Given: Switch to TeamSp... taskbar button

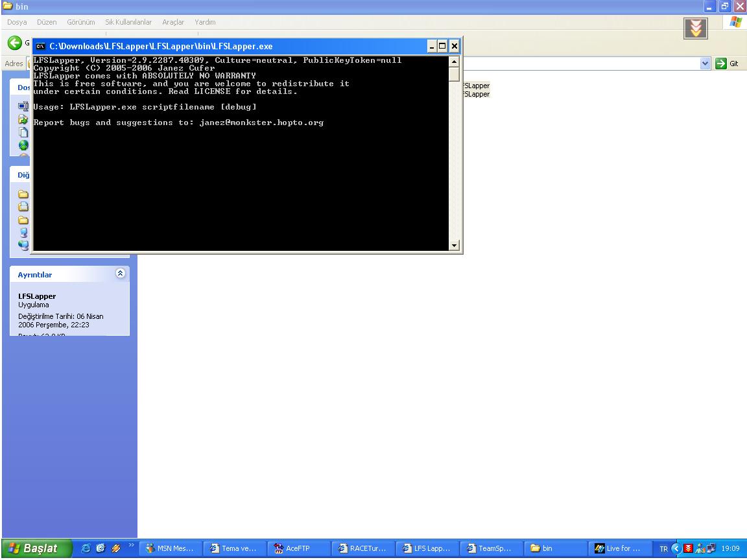Looking at the screenshot, I should pyautogui.click(x=491, y=548).
